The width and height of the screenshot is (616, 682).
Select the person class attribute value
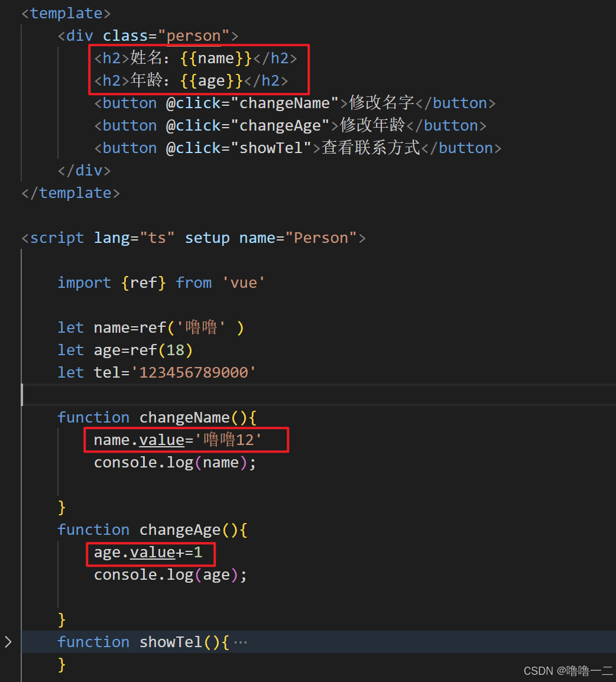tap(193, 35)
